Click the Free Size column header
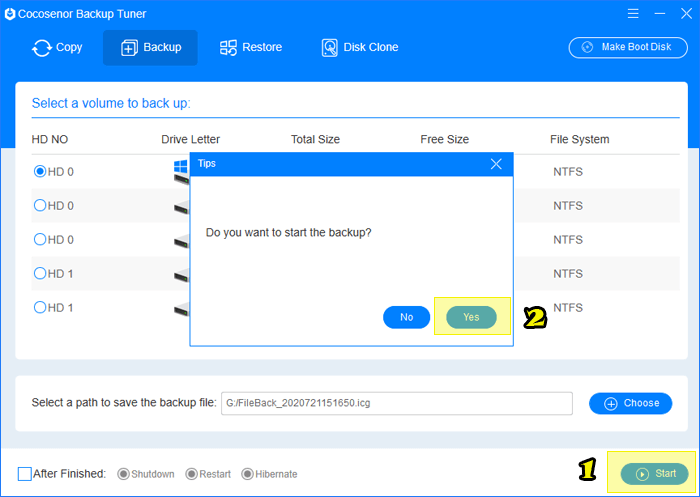This screenshot has height=497, width=700. (x=445, y=139)
